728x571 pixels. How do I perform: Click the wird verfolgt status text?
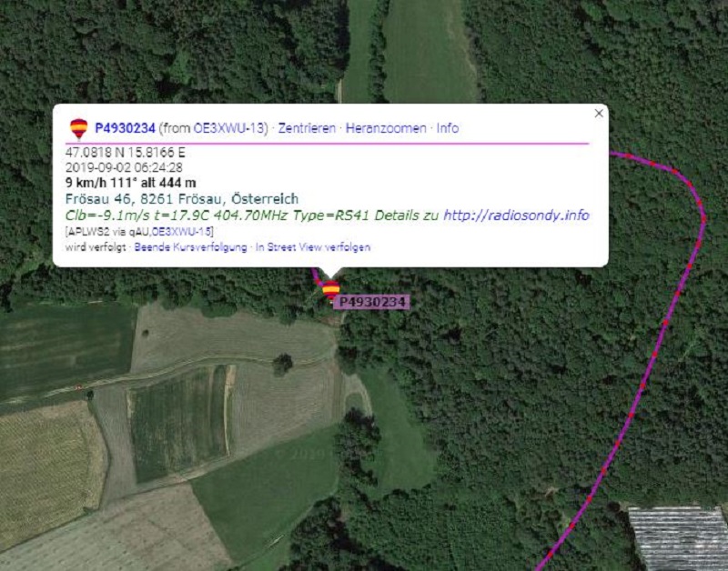96,247
